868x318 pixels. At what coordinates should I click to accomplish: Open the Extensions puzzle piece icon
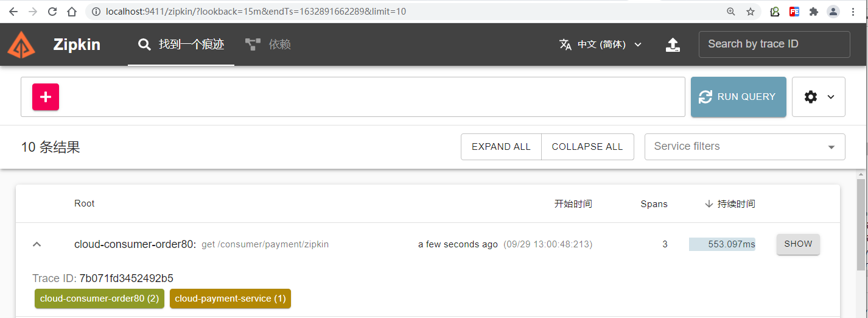coord(814,12)
